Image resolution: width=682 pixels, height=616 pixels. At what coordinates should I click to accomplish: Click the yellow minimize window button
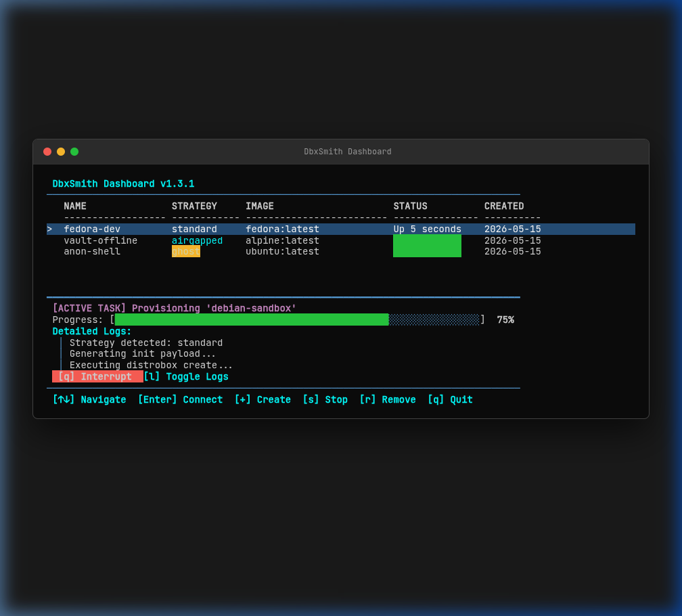tap(61, 152)
